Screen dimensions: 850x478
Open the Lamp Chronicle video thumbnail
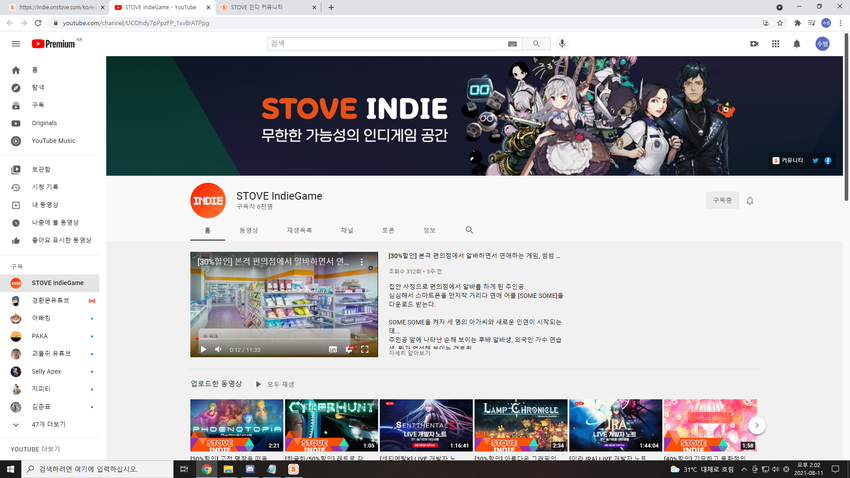[521, 425]
